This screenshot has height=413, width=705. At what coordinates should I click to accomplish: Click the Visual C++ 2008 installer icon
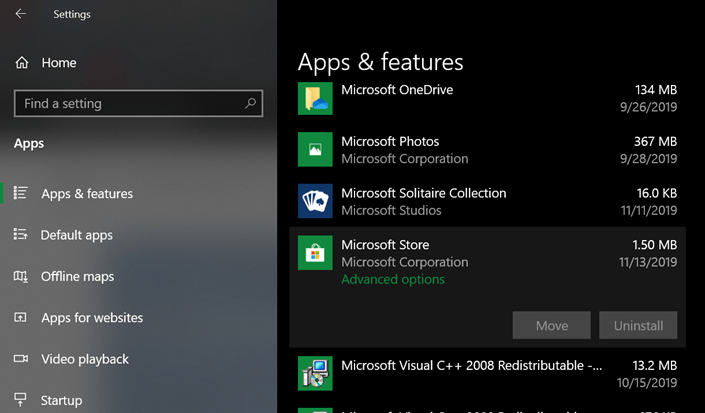pyautogui.click(x=315, y=373)
